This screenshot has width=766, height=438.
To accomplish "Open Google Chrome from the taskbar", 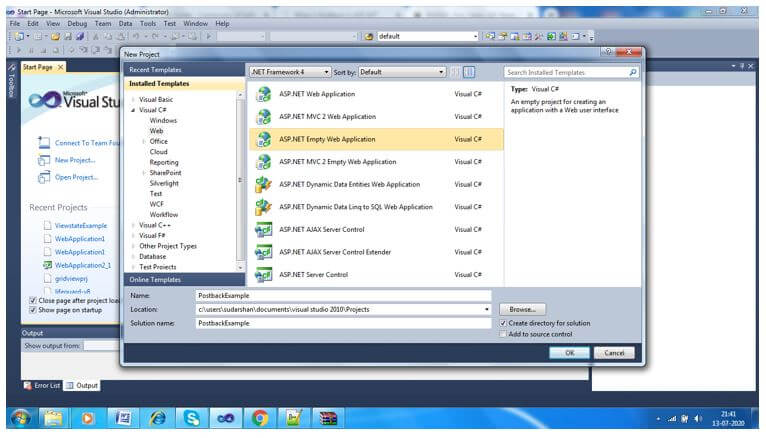I will 260,418.
